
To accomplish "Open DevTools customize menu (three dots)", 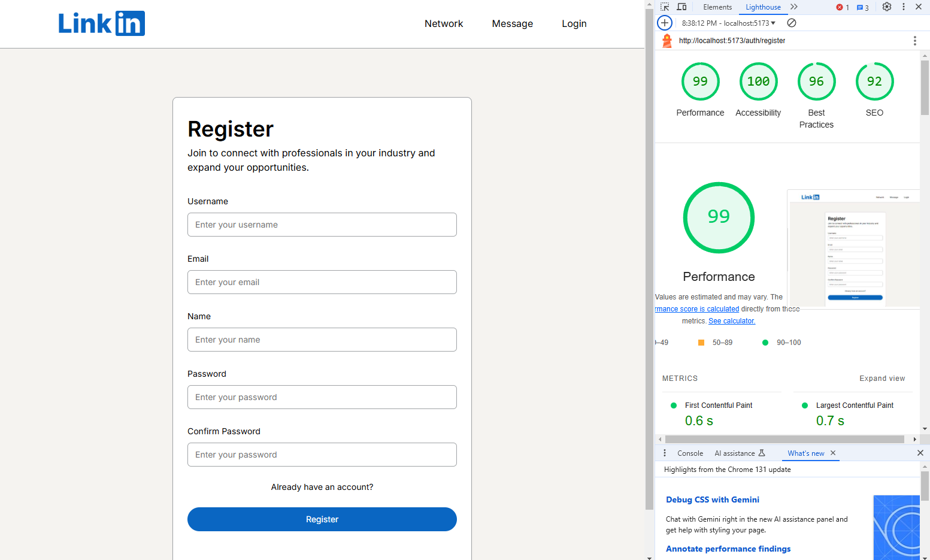I will click(904, 7).
